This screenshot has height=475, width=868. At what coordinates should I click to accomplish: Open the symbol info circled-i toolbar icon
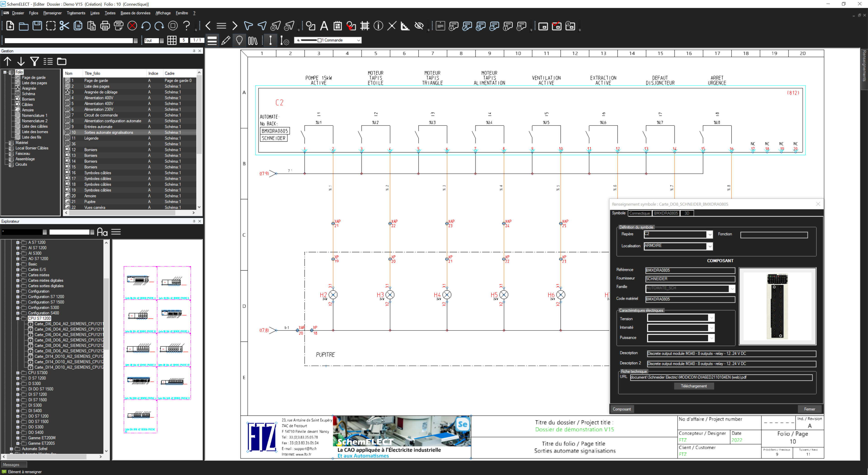(378, 26)
